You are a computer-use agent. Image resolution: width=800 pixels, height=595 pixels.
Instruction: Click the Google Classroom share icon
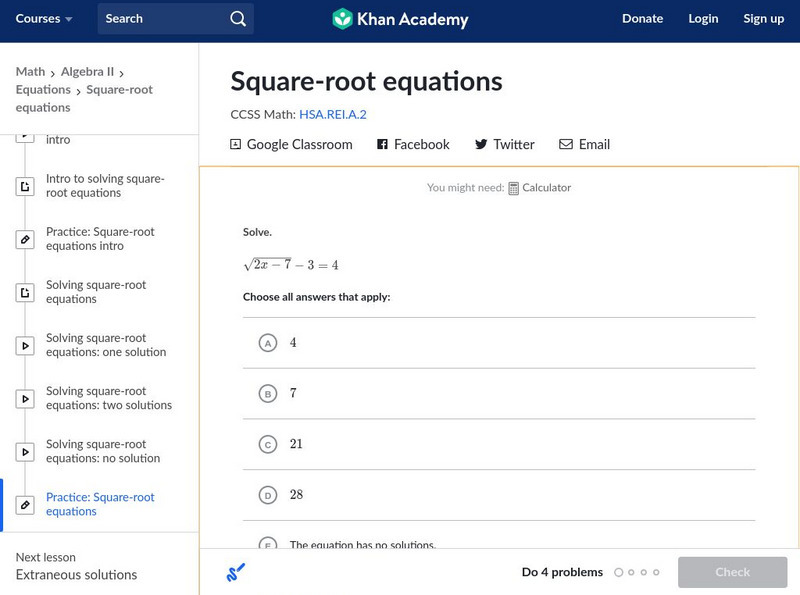238,144
